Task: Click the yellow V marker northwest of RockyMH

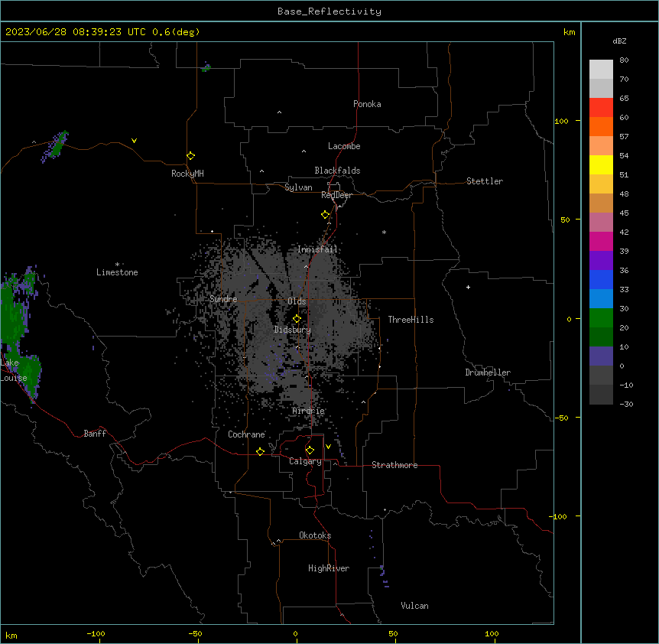Action: point(134,141)
